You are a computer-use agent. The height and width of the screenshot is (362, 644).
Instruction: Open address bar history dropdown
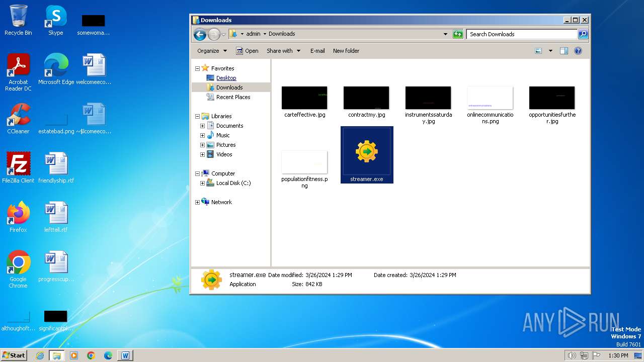(445, 34)
